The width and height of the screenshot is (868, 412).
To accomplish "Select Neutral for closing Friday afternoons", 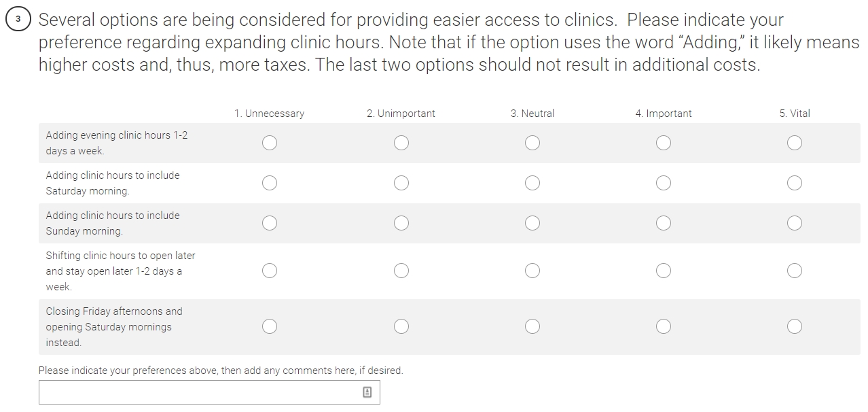I will pos(532,326).
